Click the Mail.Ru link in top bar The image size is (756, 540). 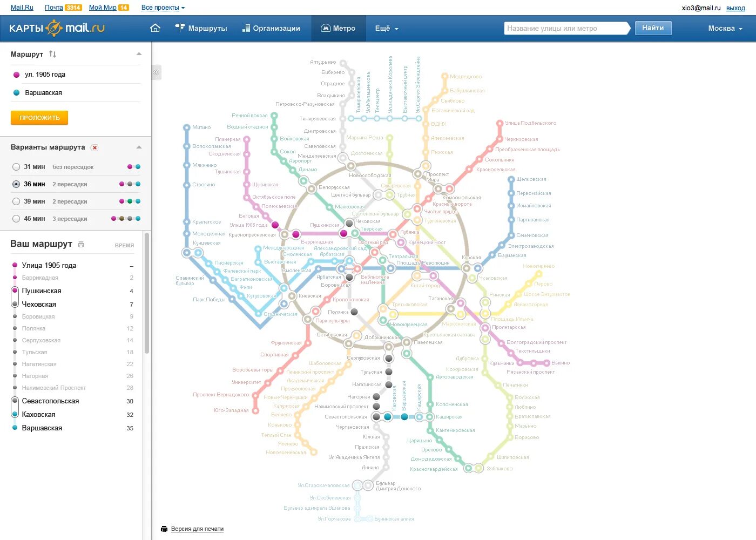click(x=22, y=8)
